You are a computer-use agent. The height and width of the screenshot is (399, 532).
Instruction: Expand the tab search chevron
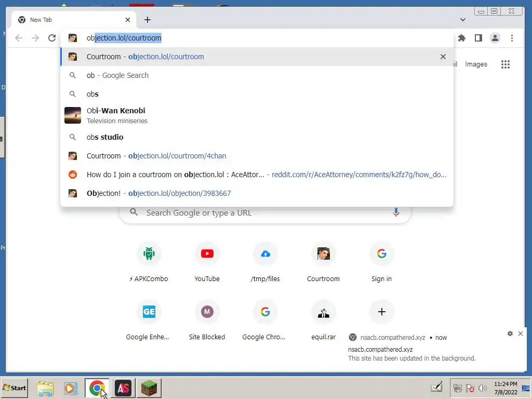[462, 20]
